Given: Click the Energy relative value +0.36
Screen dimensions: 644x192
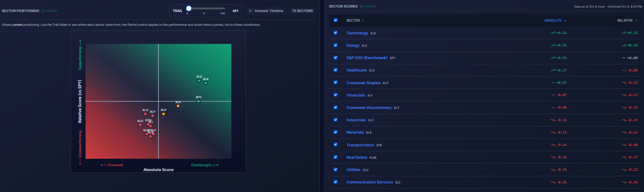Looking at the screenshot, I should click(632, 45).
